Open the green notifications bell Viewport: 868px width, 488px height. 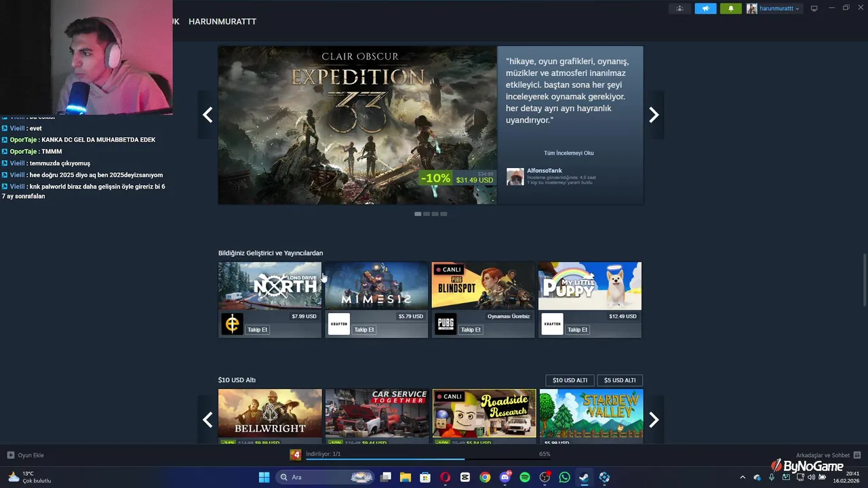tap(731, 9)
